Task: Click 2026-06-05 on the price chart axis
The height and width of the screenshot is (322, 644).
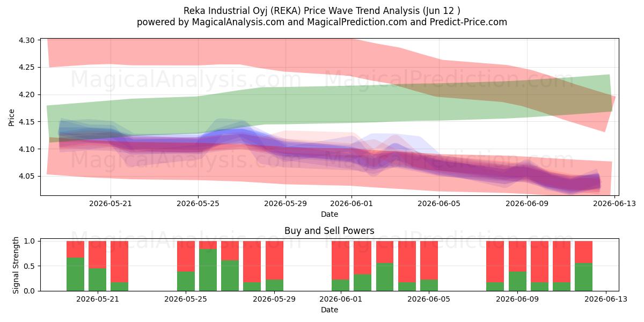Action: 439,204
